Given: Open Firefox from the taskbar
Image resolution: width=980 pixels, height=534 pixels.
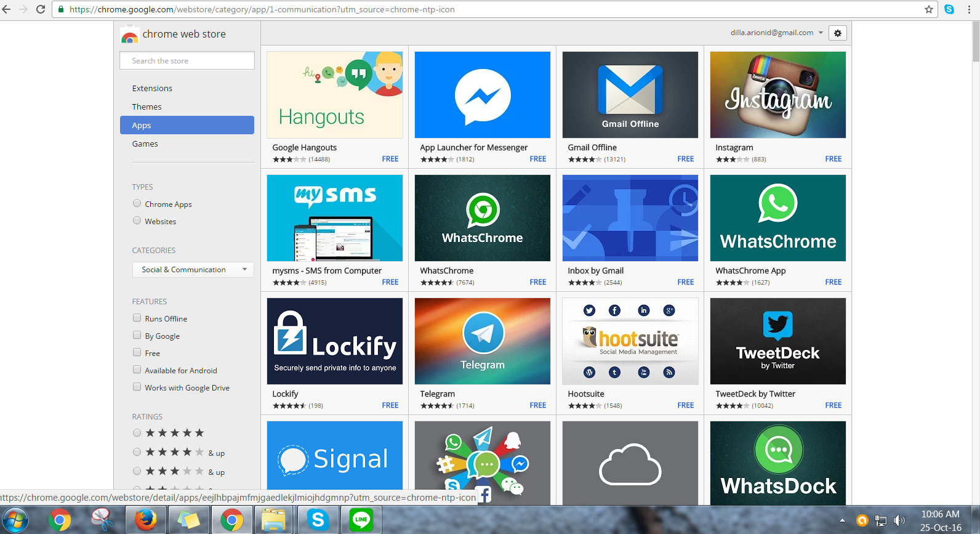Looking at the screenshot, I should 145,520.
